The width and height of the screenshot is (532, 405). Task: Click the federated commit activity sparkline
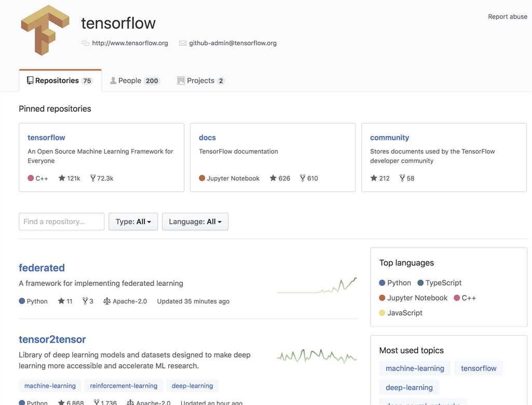pos(317,285)
